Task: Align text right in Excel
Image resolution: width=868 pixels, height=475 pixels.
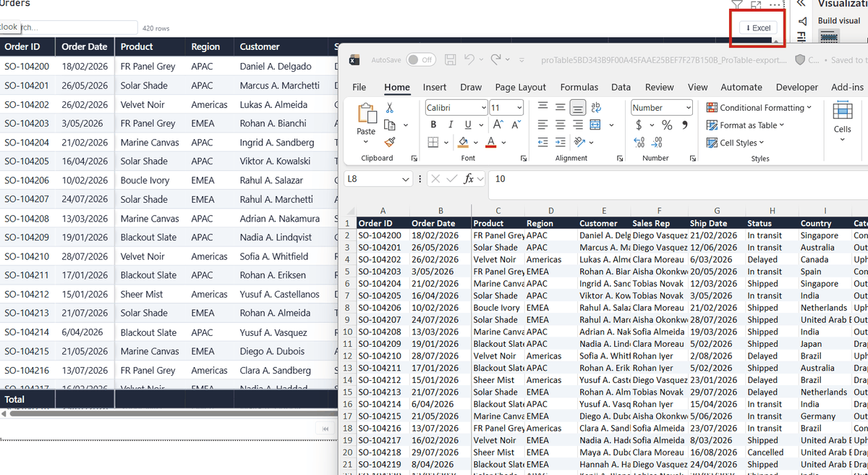Action: (578, 125)
